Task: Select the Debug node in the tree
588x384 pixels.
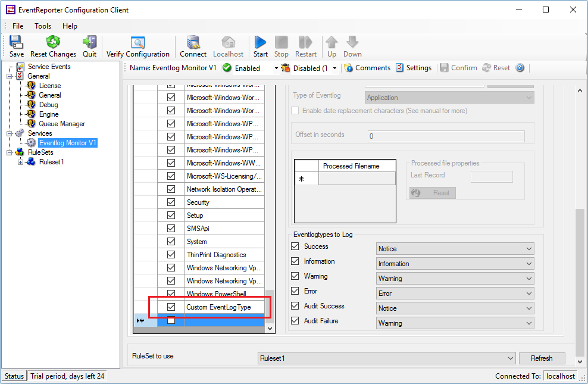Action: 48,105
